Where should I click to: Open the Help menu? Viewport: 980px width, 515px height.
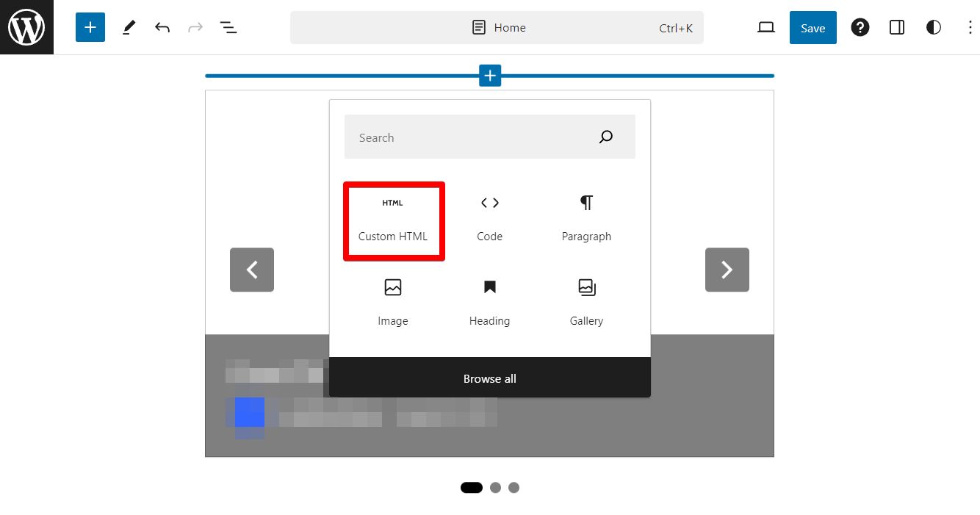(860, 27)
